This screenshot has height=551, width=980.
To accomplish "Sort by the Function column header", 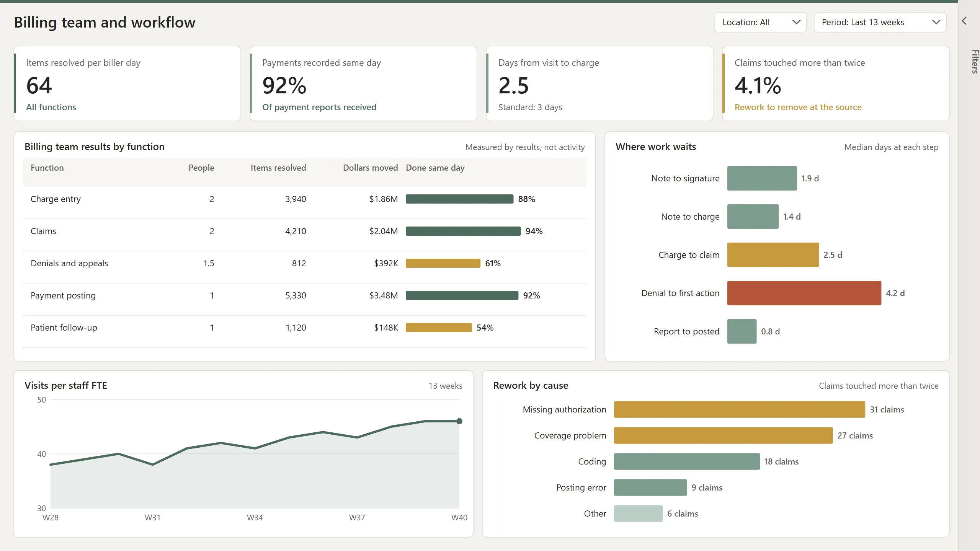I will pyautogui.click(x=47, y=168).
